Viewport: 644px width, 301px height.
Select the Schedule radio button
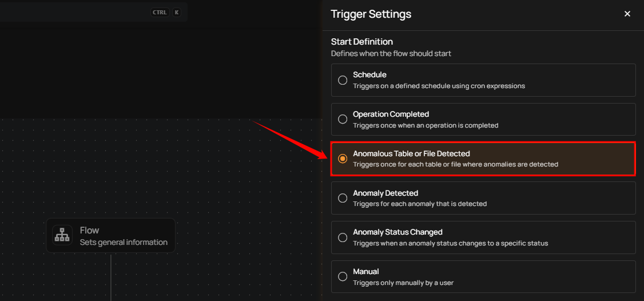click(343, 80)
